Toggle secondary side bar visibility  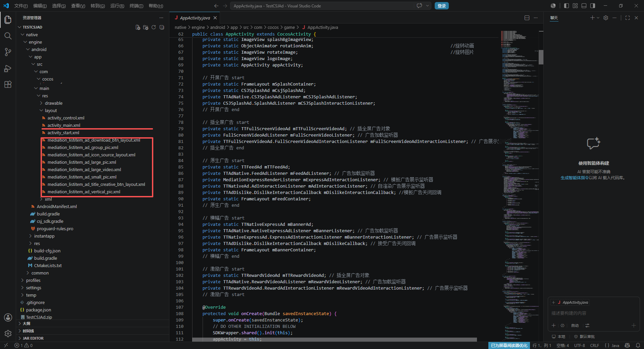[593, 6]
